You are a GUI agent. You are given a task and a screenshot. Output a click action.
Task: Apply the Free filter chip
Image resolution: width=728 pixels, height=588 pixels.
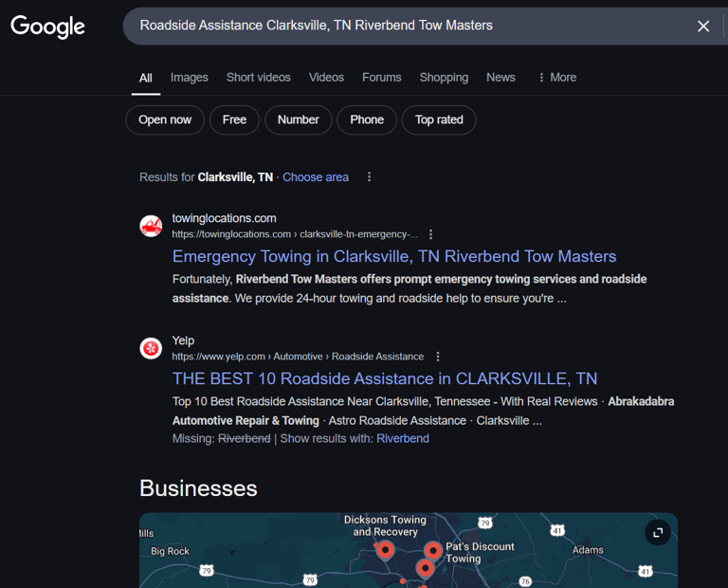234,119
